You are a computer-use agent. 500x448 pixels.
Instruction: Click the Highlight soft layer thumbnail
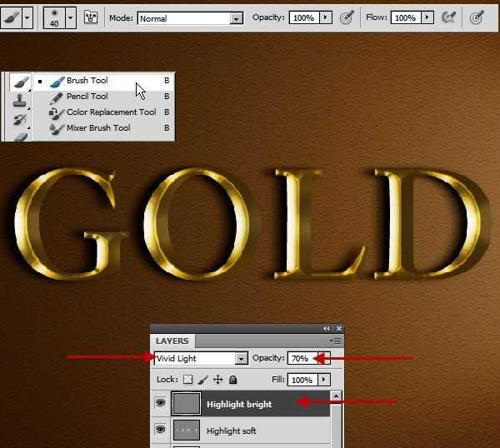click(187, 431)
